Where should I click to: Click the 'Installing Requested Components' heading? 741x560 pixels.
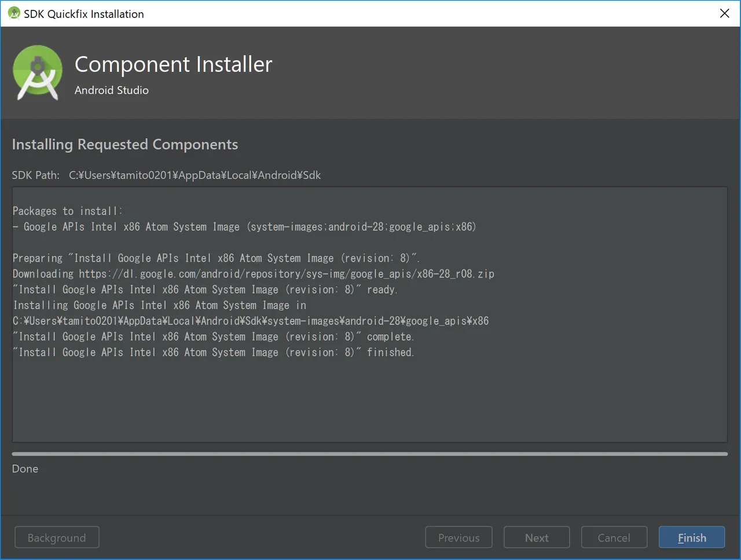125,144
